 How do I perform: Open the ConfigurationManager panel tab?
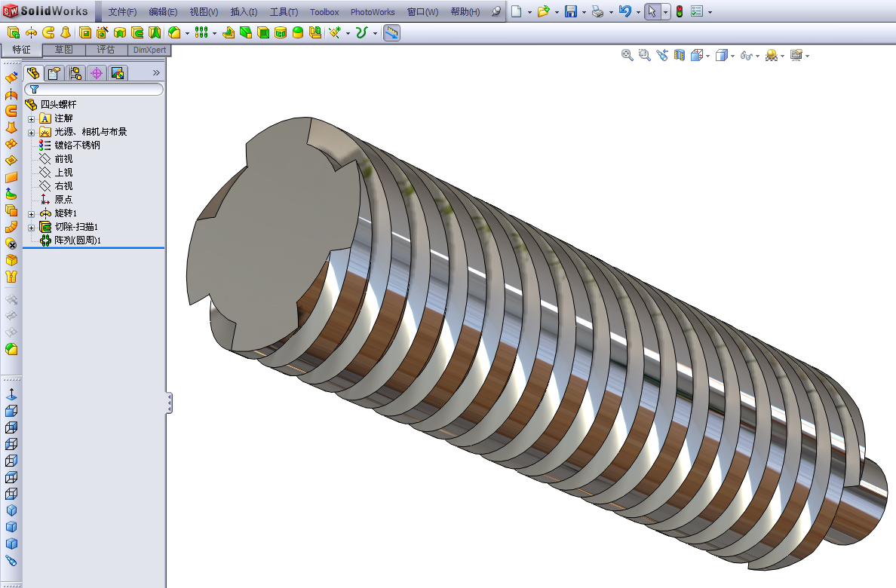[x=75, y=73]
